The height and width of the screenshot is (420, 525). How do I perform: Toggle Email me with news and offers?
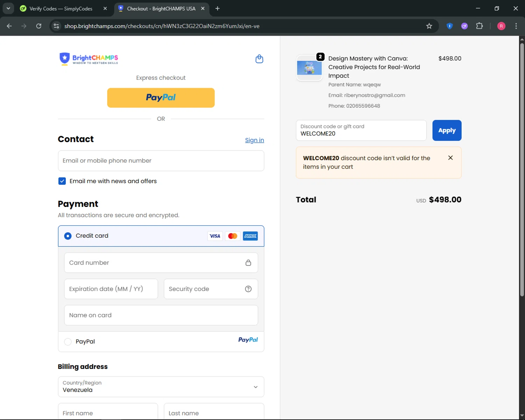coord(62,181)
